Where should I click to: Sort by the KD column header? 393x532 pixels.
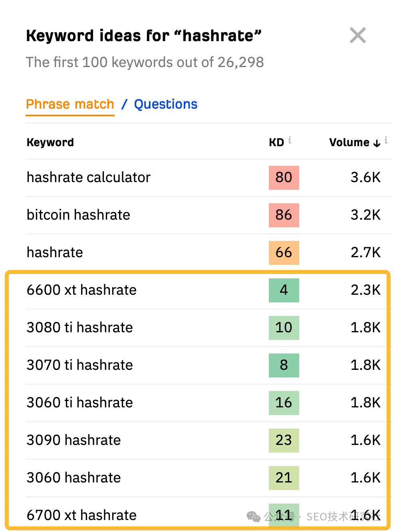click(276, 143)
